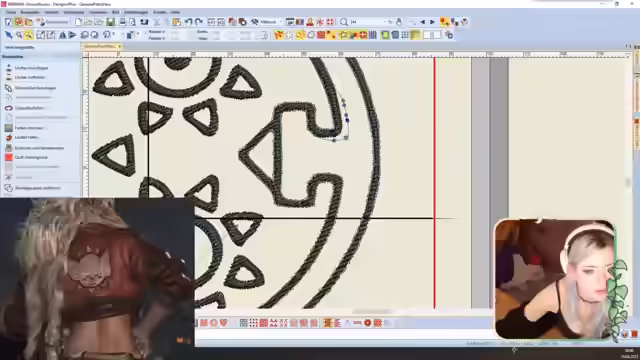Screen dimensions: 640x360
Task: Select the yellow design document tab
Action: click(100, 47)
